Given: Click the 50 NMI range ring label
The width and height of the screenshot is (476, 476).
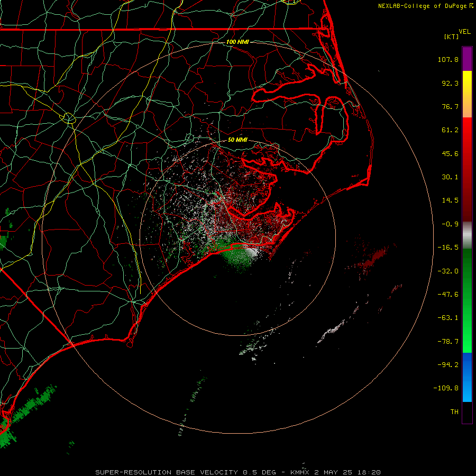Looking at the screenshot, I should [237, 140].
